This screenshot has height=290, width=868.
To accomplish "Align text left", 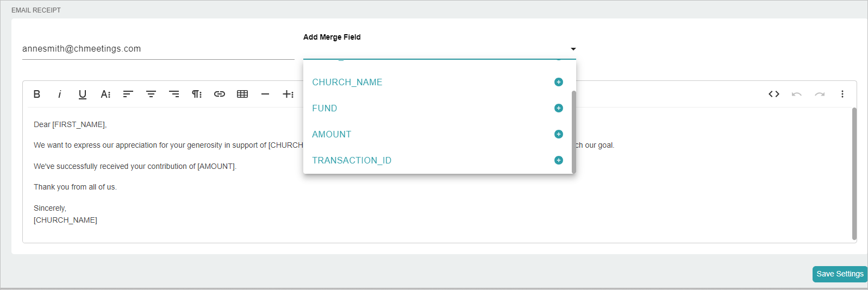I will (128, 94).
